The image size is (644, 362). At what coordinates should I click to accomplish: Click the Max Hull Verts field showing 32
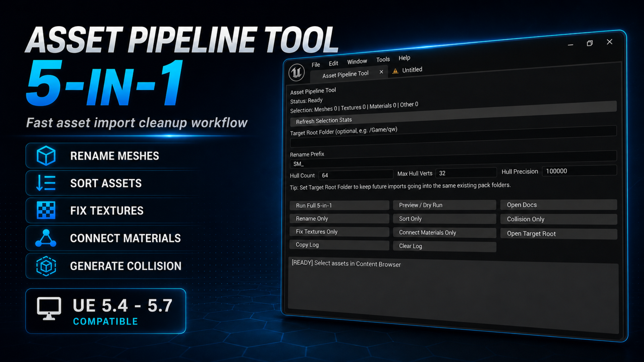[466, 173]
